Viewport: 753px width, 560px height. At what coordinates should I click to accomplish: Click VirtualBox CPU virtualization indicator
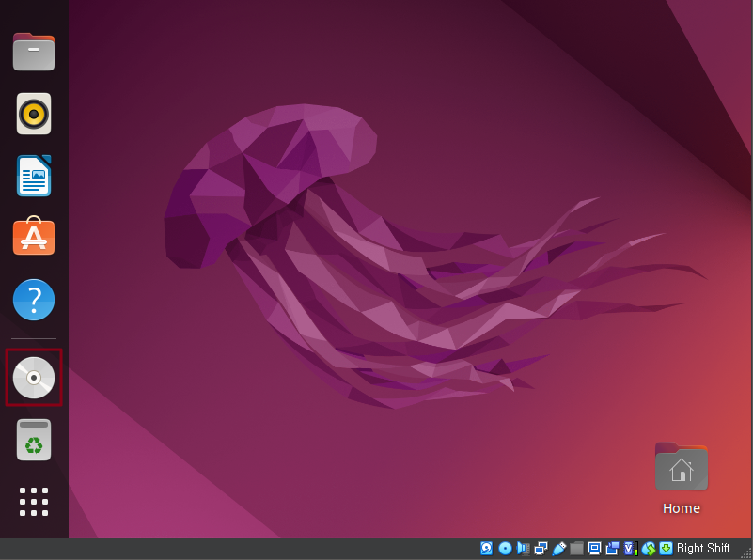click(631, 548)
